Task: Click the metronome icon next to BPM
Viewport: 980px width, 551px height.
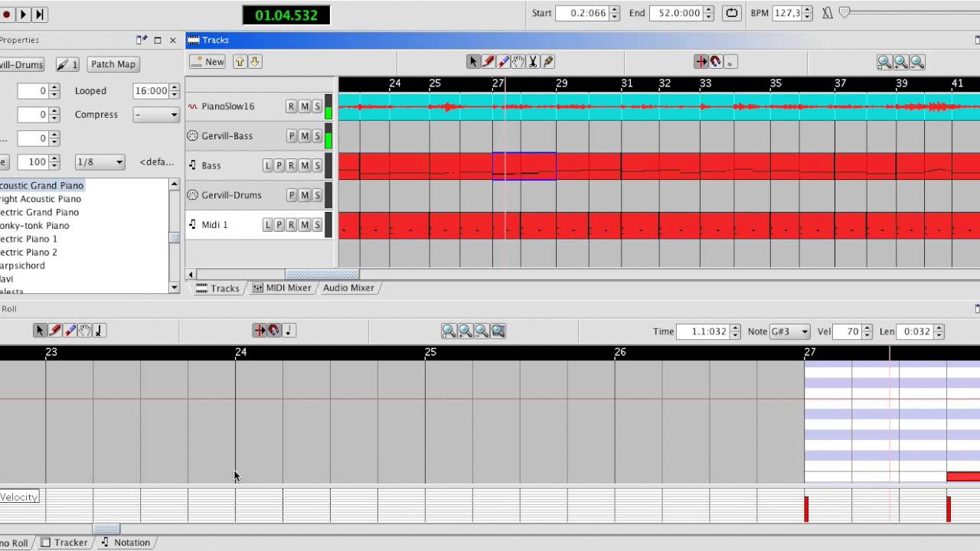Action: [827, 13]
